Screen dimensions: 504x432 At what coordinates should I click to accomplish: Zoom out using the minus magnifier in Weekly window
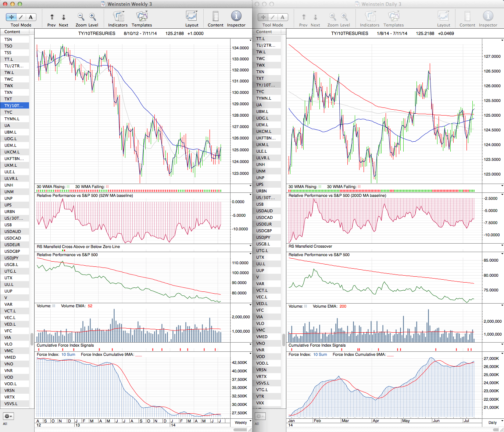click(81, 17)
